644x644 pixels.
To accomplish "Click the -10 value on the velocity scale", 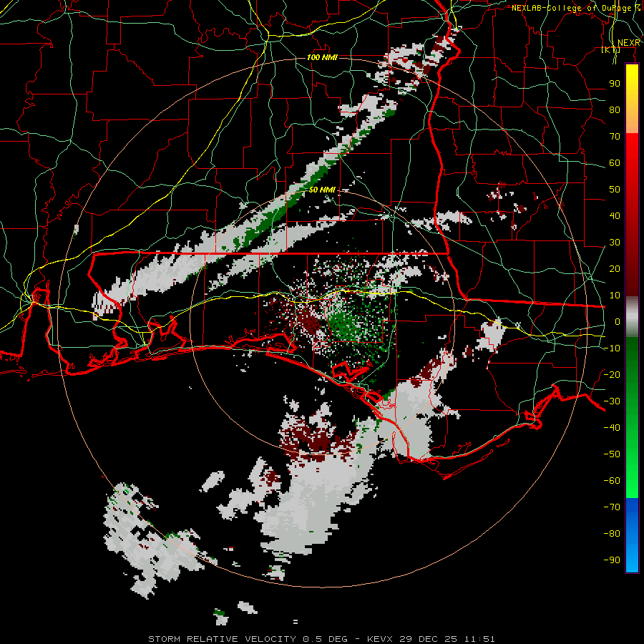I will pos(612,348).
